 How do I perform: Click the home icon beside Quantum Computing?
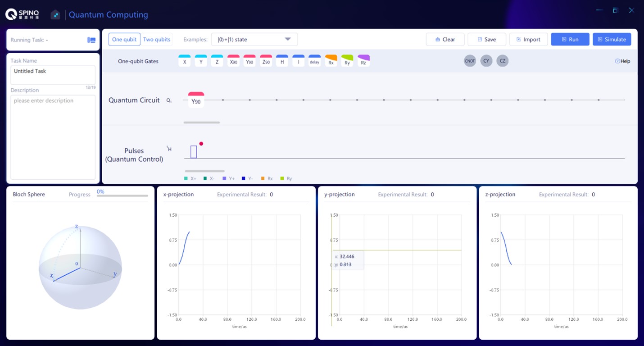pyautogui.click(x=55, y=15)
